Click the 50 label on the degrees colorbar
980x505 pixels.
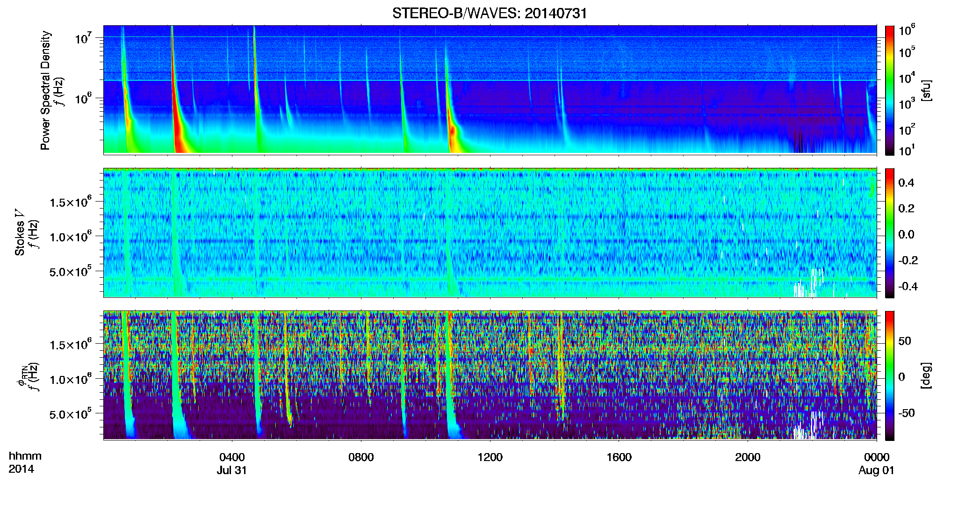pyautogui.click(x=905, y=341)
